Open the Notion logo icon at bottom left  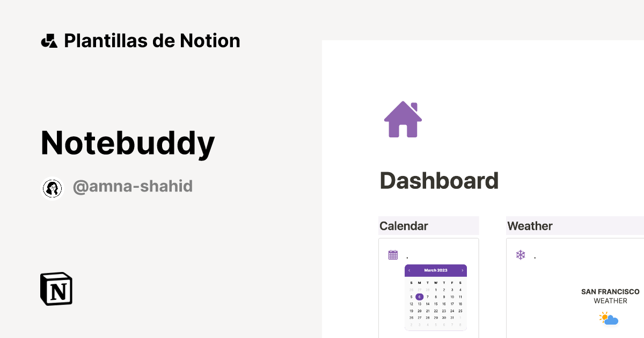click(x=56, y=289)
